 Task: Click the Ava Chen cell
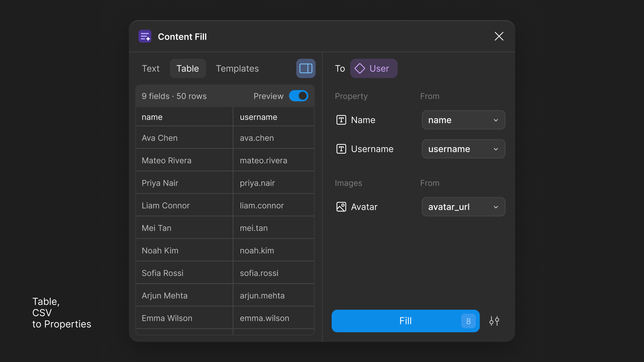coord(184,138)
